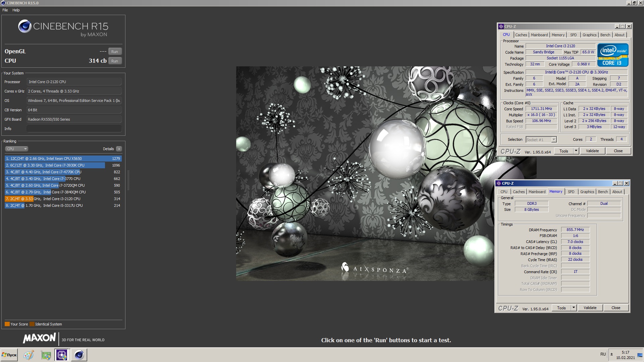Open Graphics tab in upper CPU-Z window
This screenshot has width=644, height=362.
[x=589, y=35]
